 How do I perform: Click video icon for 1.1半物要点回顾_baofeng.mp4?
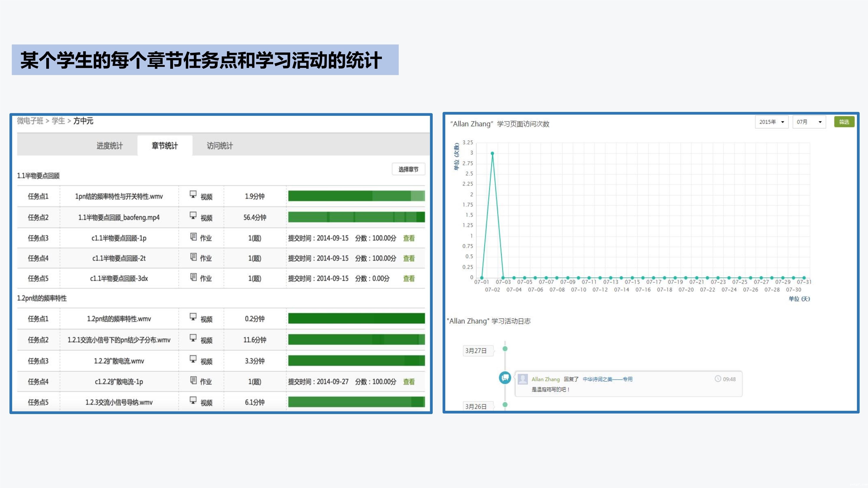193,216
